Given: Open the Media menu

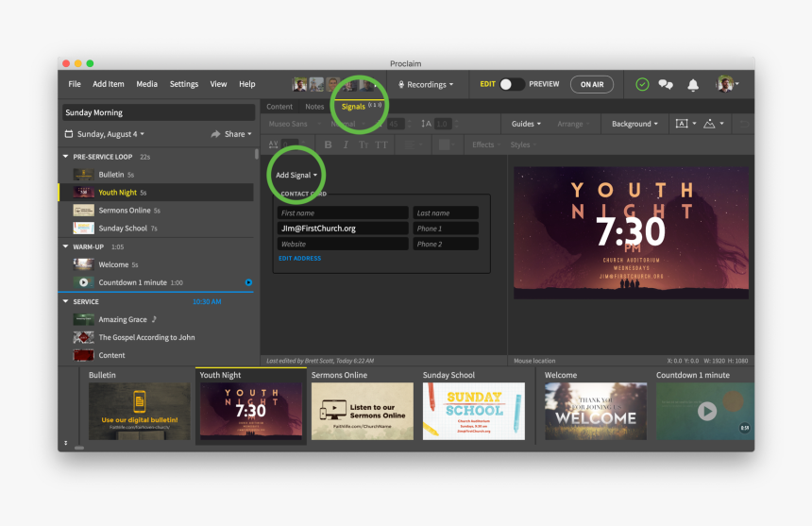Looking at the screenshot, I should [x=146, y=84].
